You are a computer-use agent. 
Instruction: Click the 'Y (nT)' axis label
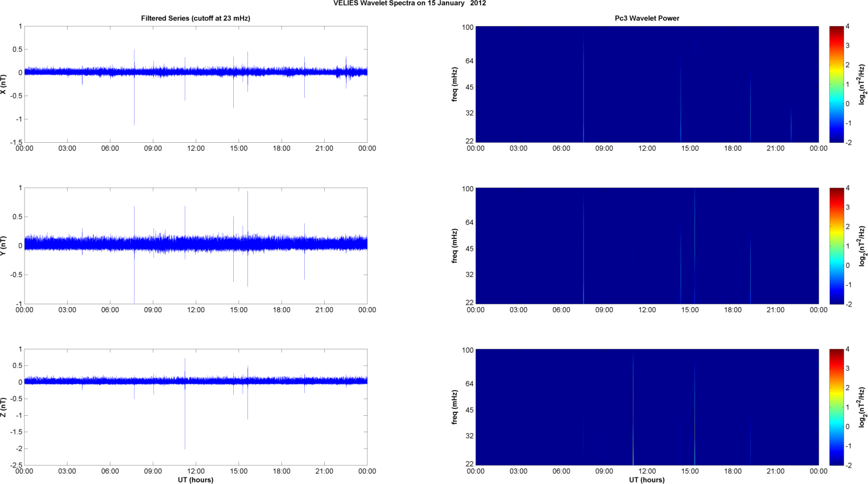pyautogui.click(x=3, y=246)
